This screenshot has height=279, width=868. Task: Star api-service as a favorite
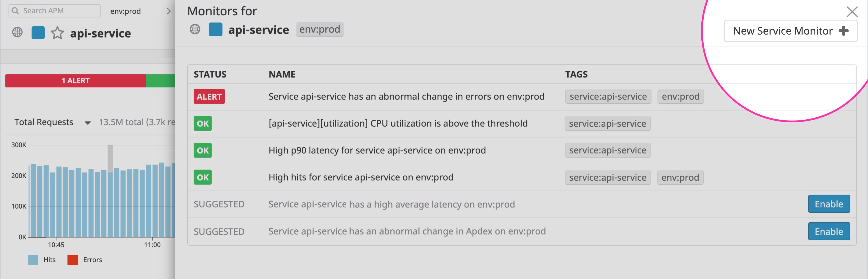pyautogui.click(x=57, y=33)
